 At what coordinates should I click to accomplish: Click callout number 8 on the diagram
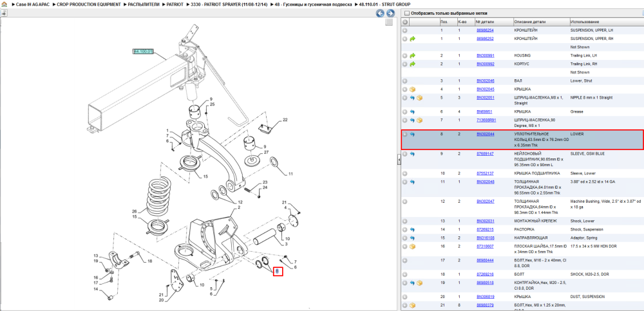278,271
